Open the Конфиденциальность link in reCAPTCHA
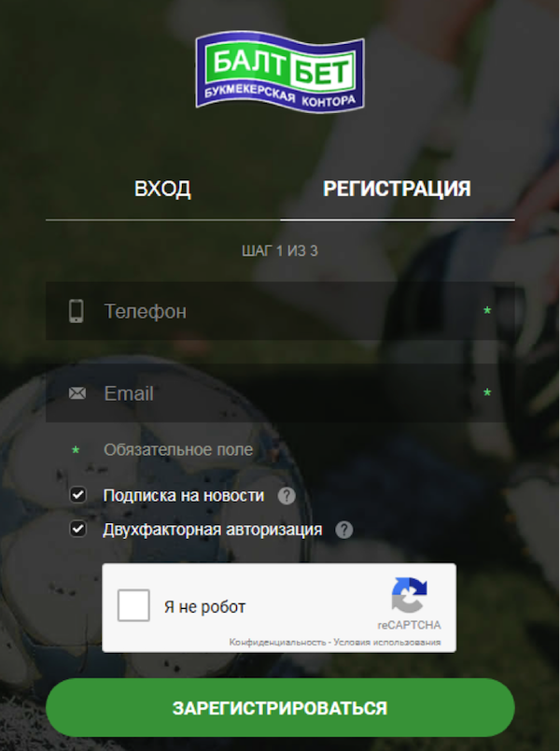This screenshot has height=751, width=560. (x=277, y=643)
